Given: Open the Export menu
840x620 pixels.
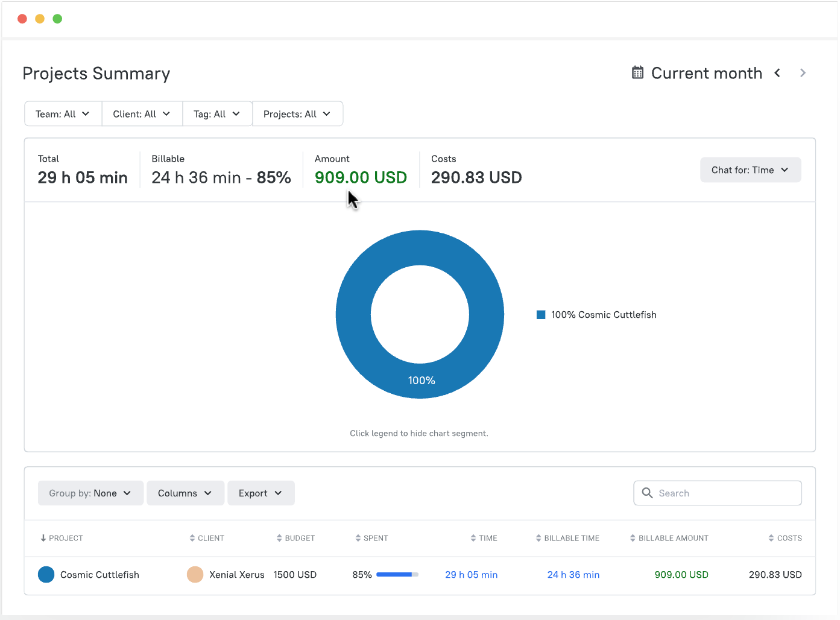Looking at the screenshot, I should pos(261,493).
